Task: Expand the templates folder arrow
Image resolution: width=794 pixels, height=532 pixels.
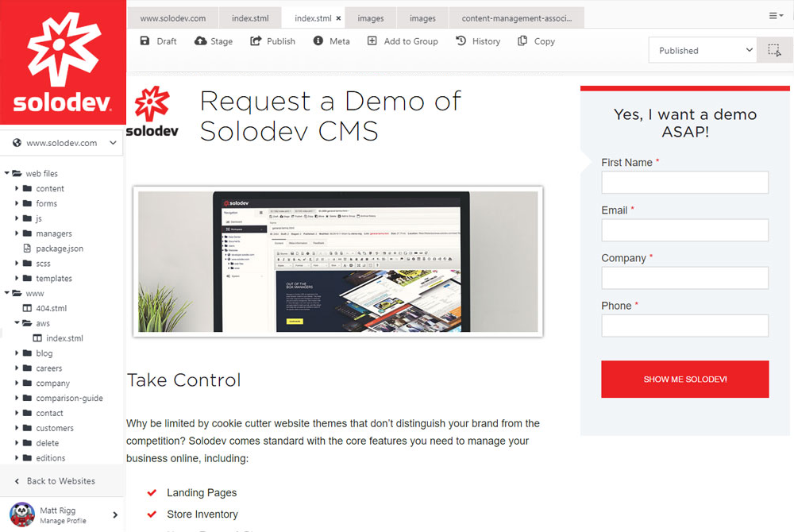Action: point(17,278)
